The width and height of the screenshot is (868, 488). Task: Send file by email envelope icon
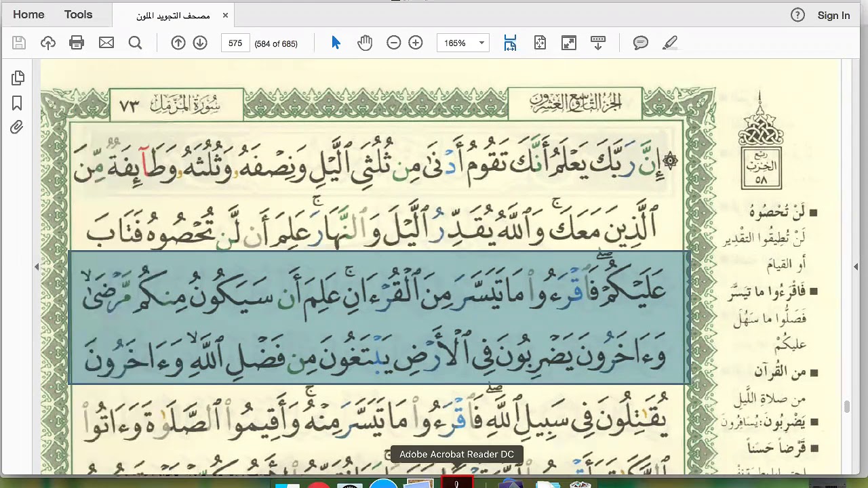106,43
